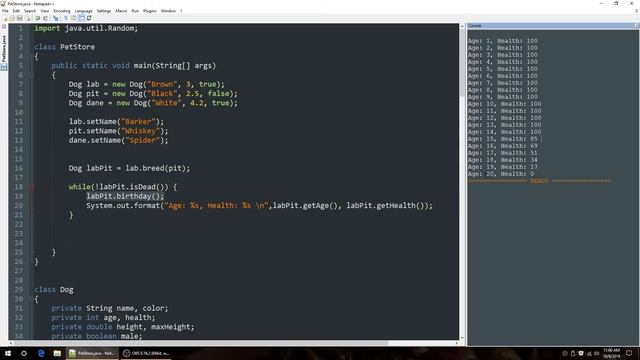Click 'labPit.getHealth()' in line 20
The height and width of the screenshot is (360, 640).
tap(385, 206)
